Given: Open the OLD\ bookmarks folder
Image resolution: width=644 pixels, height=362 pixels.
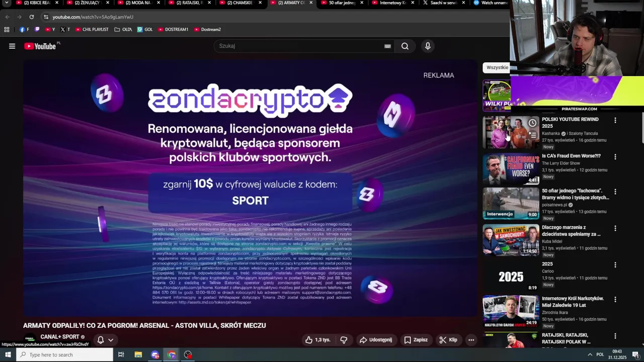Looking at the screenshot, I should 123,30.
